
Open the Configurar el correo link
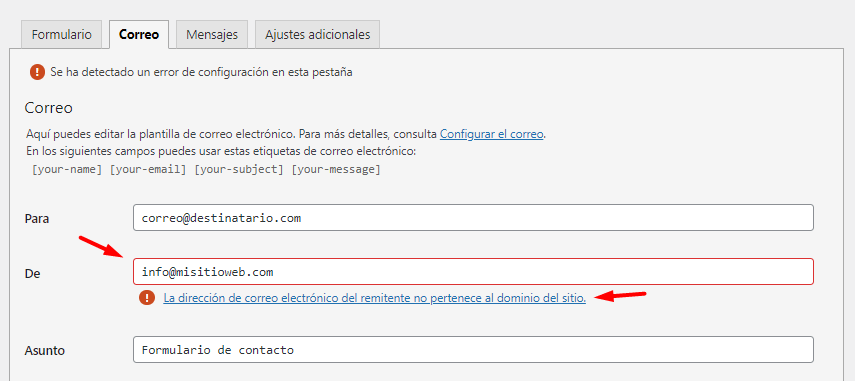491,134
